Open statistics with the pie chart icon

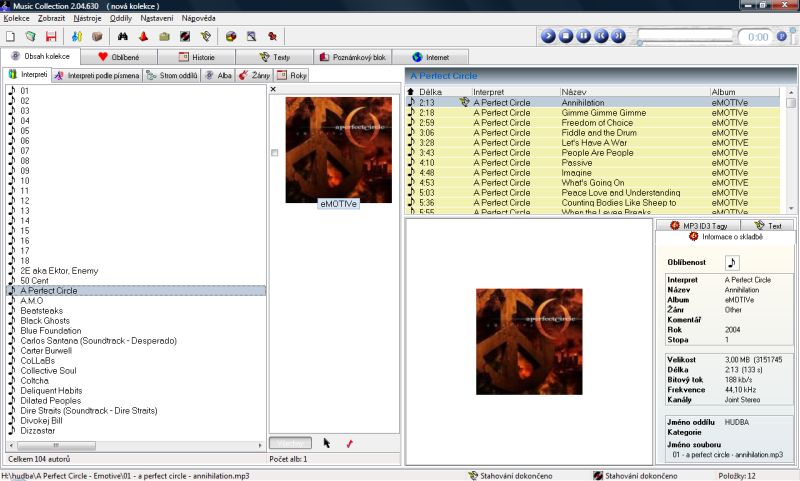(x=231, y=36)
